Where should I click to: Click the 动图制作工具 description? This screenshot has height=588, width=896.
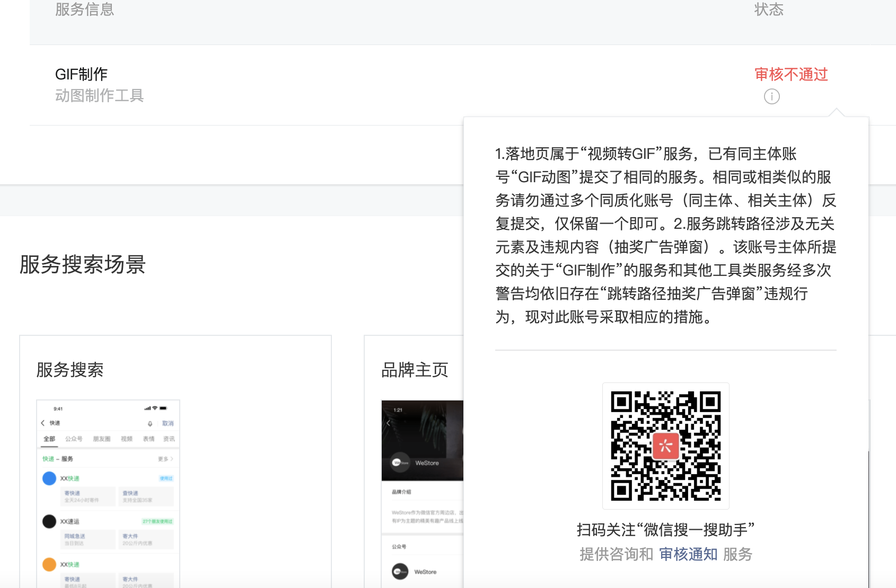click(x=100, y=95)
